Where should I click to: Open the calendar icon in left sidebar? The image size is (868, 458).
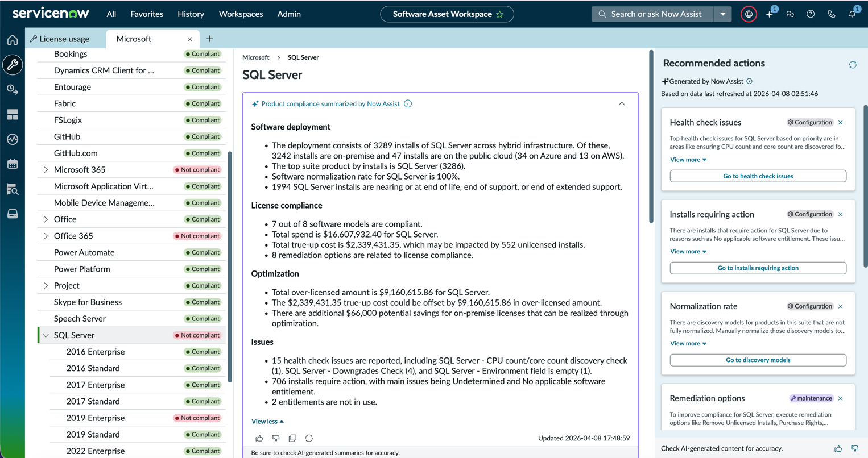[13, 164]
